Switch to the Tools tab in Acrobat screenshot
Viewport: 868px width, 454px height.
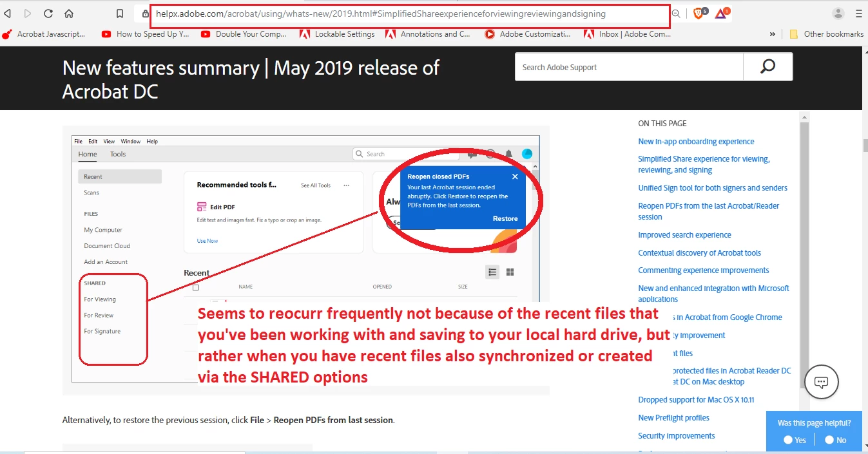pyautogui.click(x=118, y=155)
